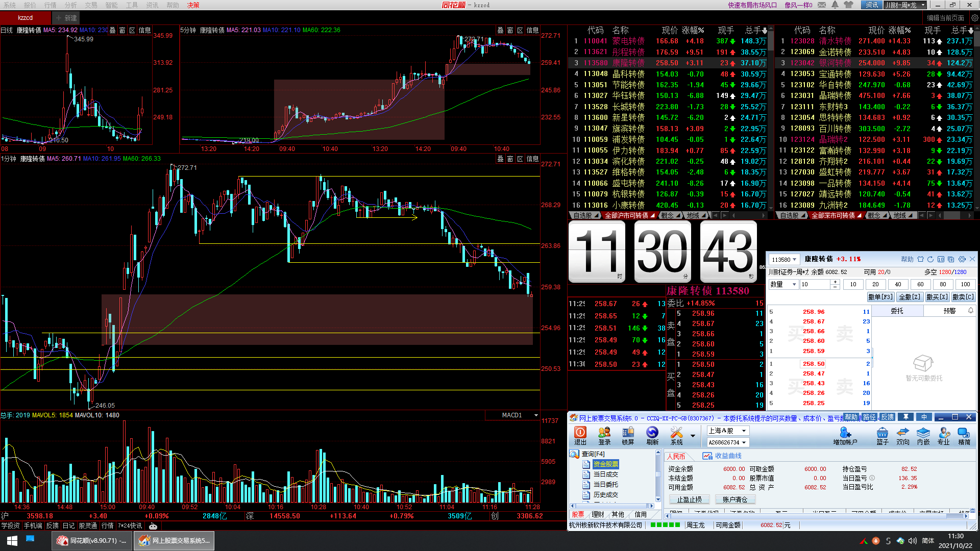Open the 系统 system tools icon
Image resolution: width=980 pixels, height=551 pixels.
click(x=677, y=436)
